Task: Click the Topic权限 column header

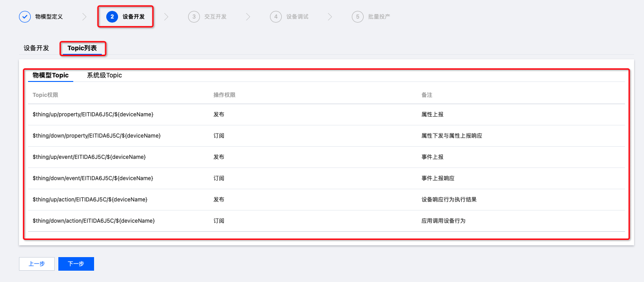Action: click(45, 95)
